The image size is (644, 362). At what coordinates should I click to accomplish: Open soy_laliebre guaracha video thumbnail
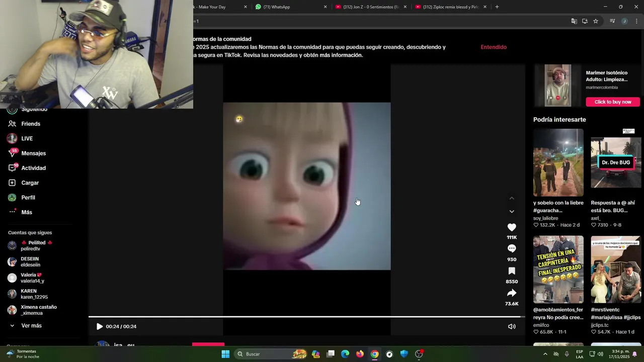click(x=558, y=162)
